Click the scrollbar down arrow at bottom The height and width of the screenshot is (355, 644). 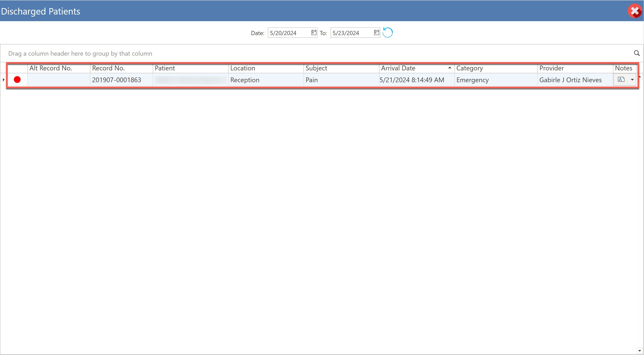[x=639, y=351]
